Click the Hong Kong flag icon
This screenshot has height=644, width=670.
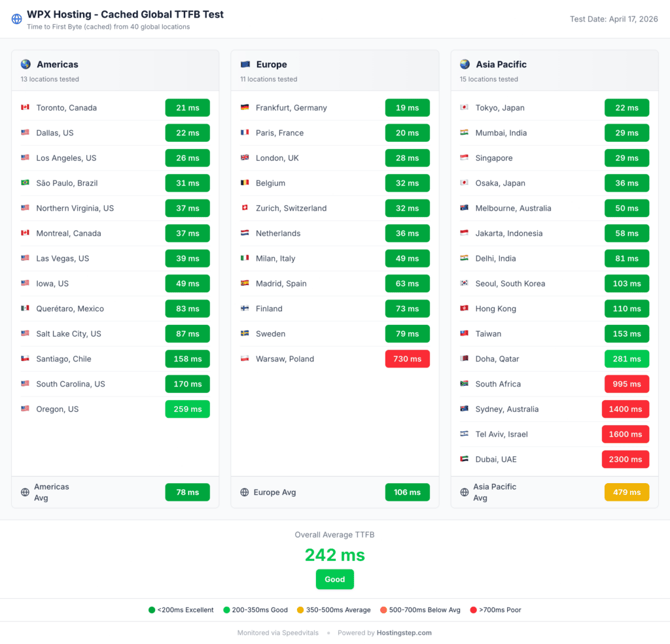(465, 309)
